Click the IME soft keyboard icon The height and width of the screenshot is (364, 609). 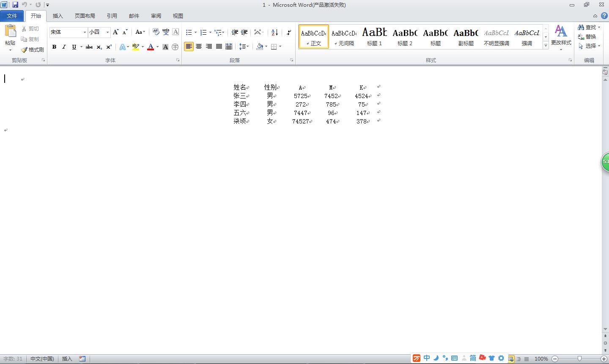point(454,358)
